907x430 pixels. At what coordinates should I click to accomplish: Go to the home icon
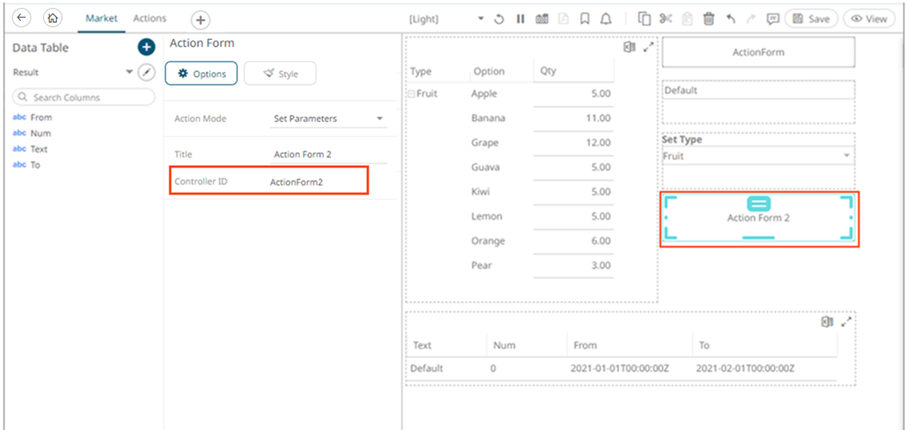pyautogui.click(x=54, y=18)
